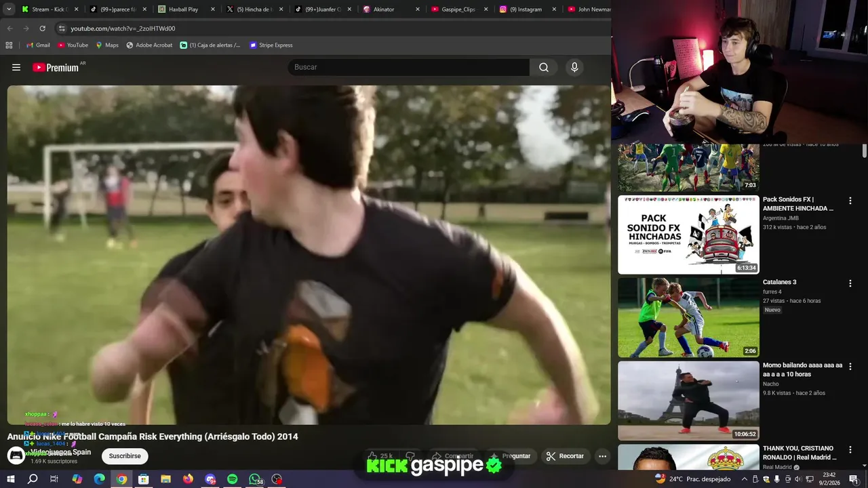Open the notification center icon
Viewport: 868px width, 488px height.
click(853, 479)
